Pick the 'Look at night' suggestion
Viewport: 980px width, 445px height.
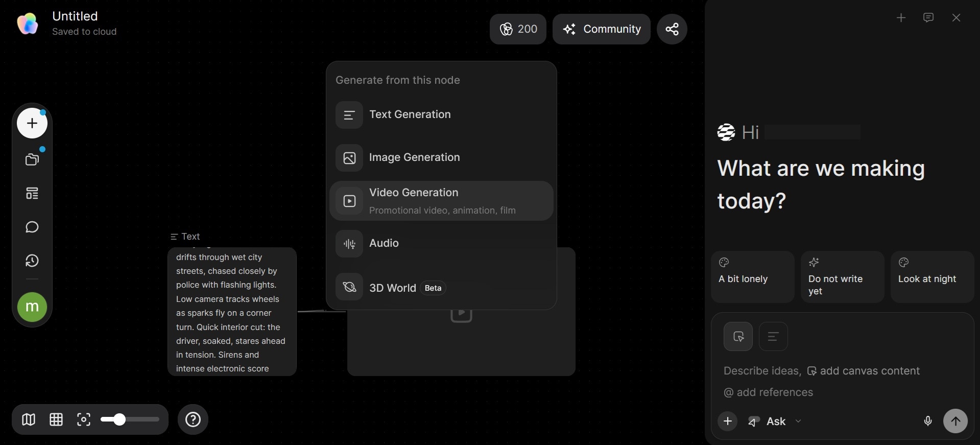(x=933, y=277)
